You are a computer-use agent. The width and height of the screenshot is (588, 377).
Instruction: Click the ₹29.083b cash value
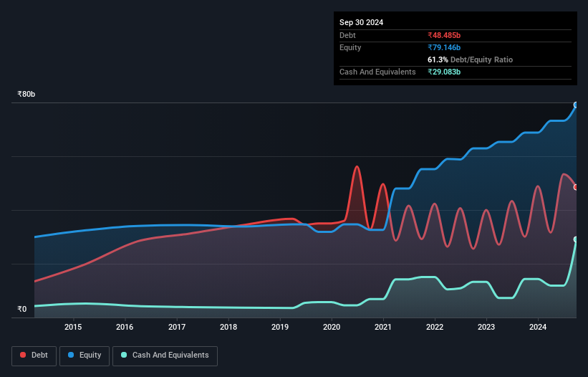coord(444,72)
